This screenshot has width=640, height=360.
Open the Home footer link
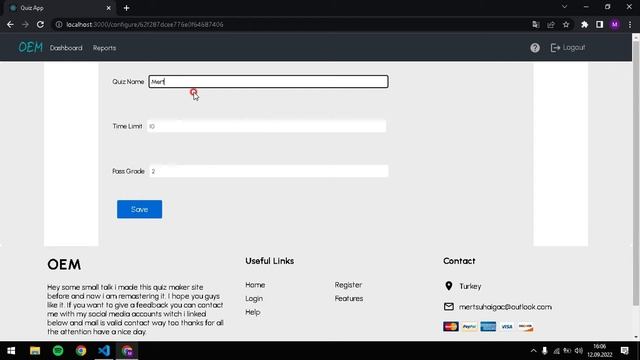click(255, 285)
